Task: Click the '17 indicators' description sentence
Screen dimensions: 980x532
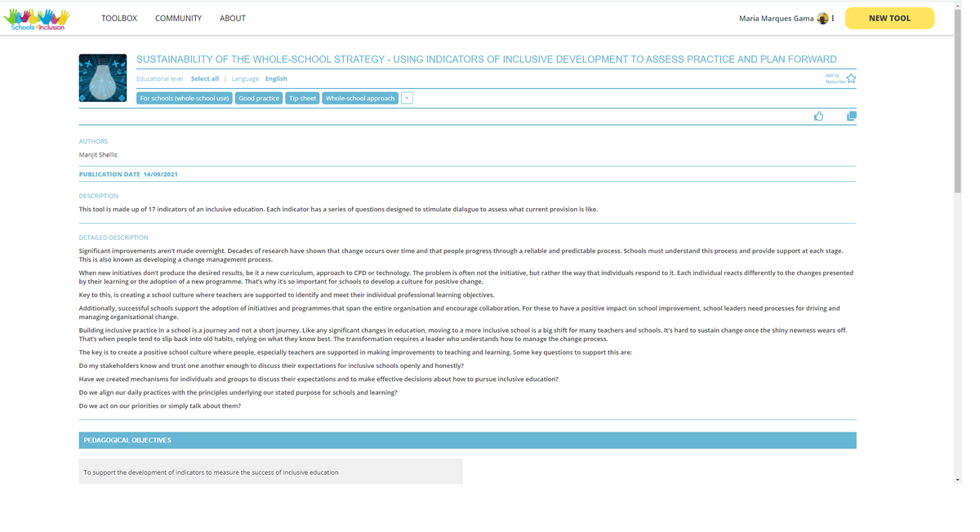Action: 338,209
